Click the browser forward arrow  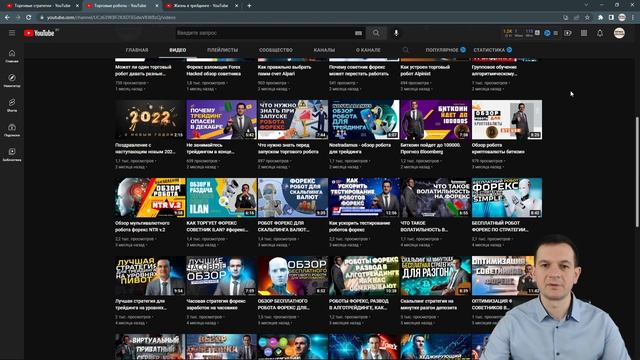tap(18, 18)
